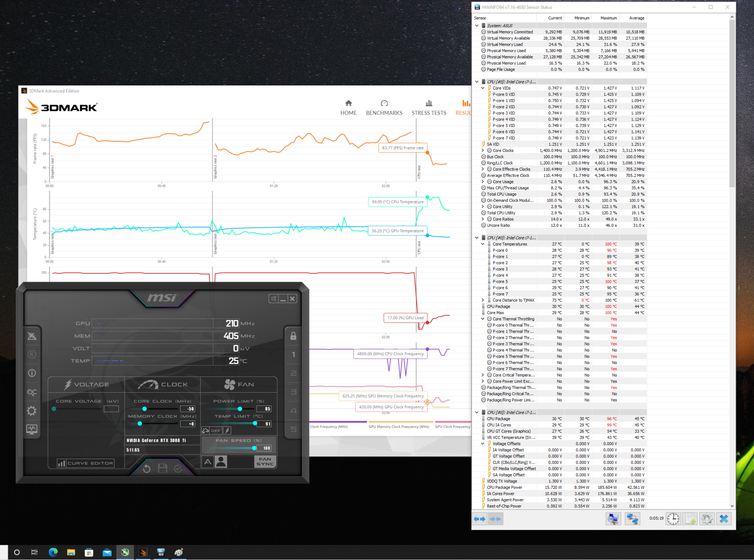Open the BENCHMARKS tab in 3DMark
Image resolution: width=754 pixels, height=560 pixels.
[x=384, y=108]
